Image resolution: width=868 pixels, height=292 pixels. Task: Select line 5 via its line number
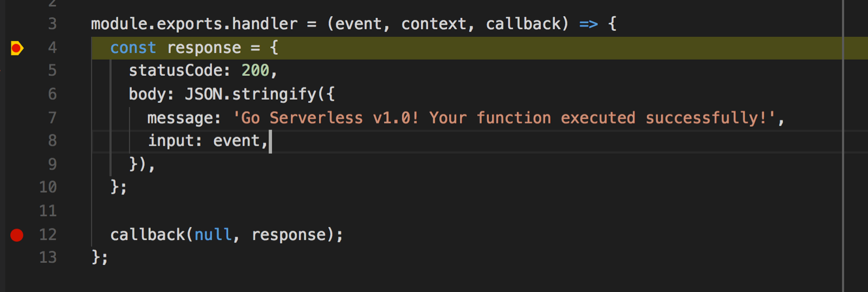(52, 70)
